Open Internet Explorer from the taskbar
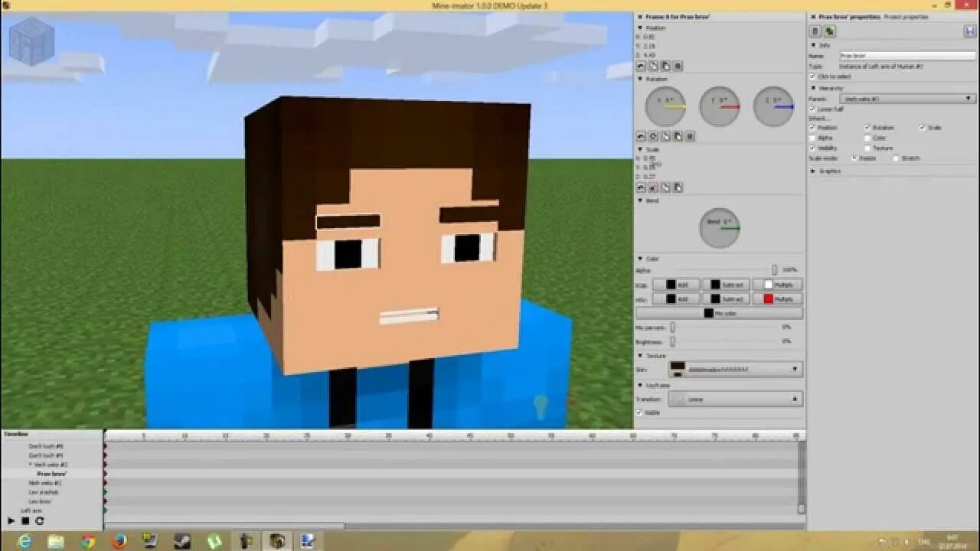This screenshot has height=551, width=980. tap(25, 541)
